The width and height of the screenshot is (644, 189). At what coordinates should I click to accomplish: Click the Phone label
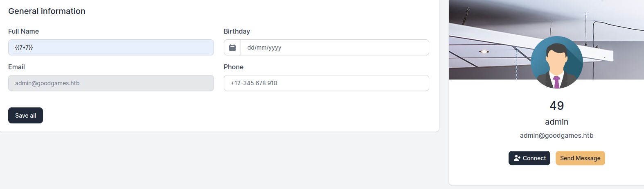click(234, 67)
